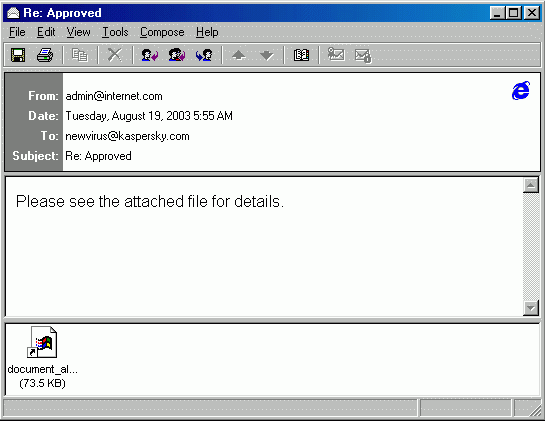545x421 pixels.
Task: Go to the next message with down arrow
Action: [267, 55]
